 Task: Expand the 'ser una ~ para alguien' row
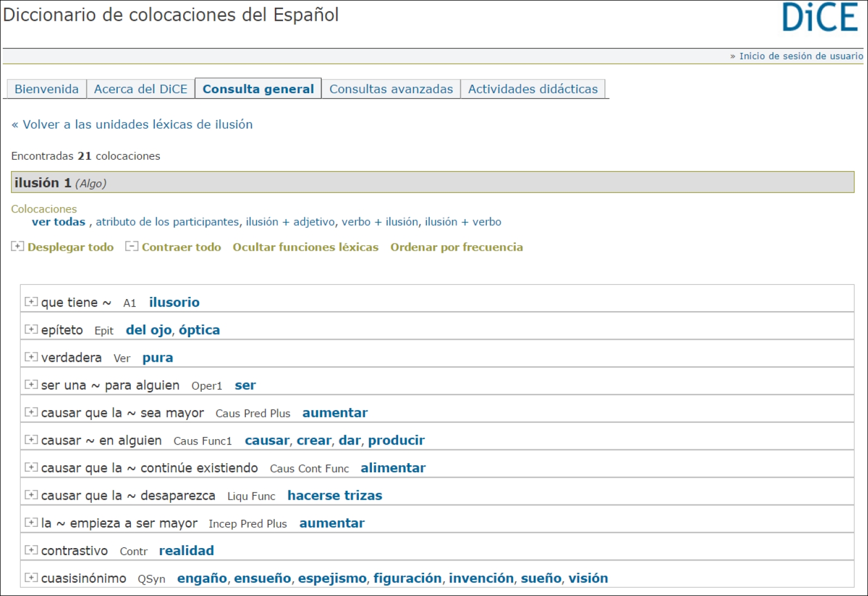click(31, 385)
